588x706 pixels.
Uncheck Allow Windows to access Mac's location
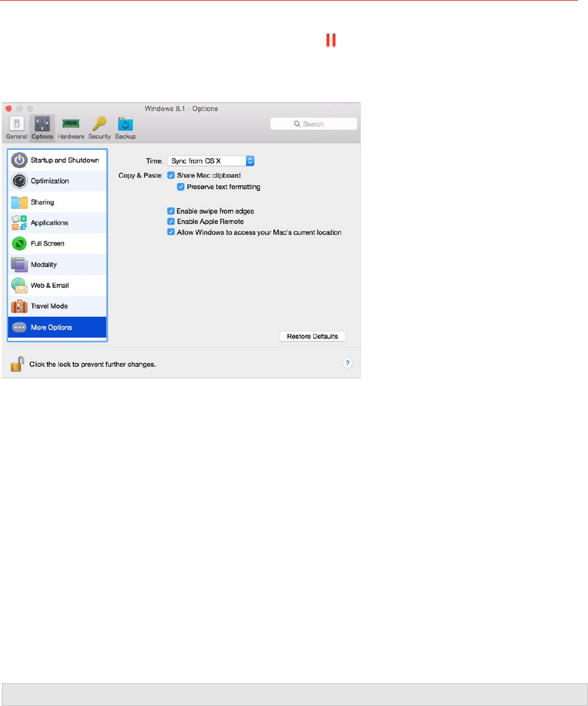(x=171, y=232)
